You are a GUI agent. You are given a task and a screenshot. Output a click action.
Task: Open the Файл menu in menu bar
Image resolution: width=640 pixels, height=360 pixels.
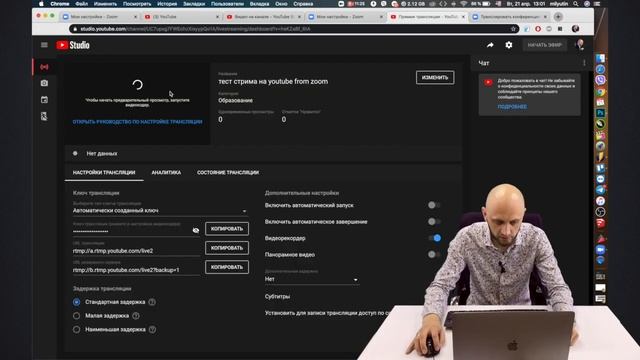(x=82, y=4)
